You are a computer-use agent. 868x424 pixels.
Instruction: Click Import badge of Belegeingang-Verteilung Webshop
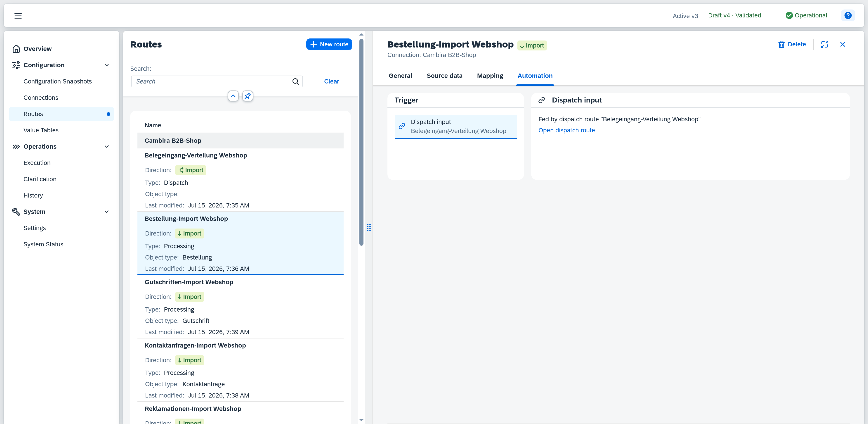pyautogui.click(x=190, y=170)
